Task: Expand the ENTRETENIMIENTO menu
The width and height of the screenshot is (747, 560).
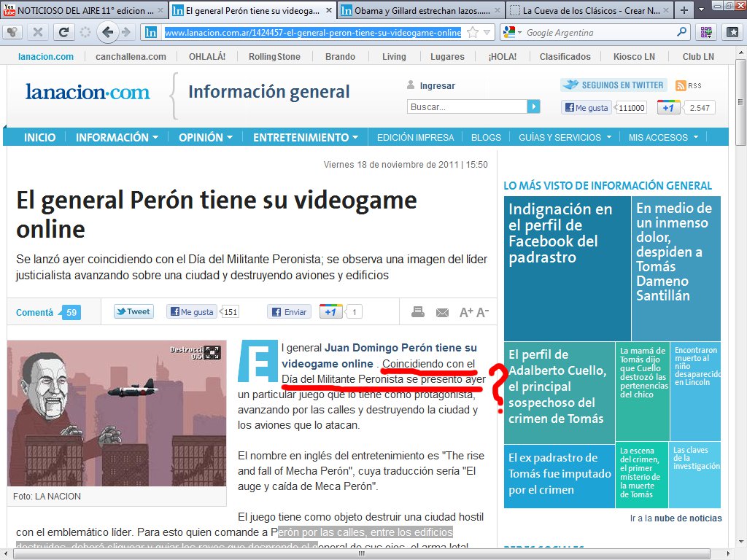Action: click(x=306, y=137)
